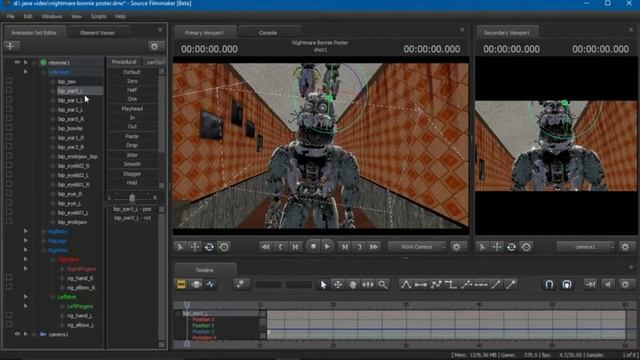Apply the Zero preset
The image size is (640, 360).
132,81
